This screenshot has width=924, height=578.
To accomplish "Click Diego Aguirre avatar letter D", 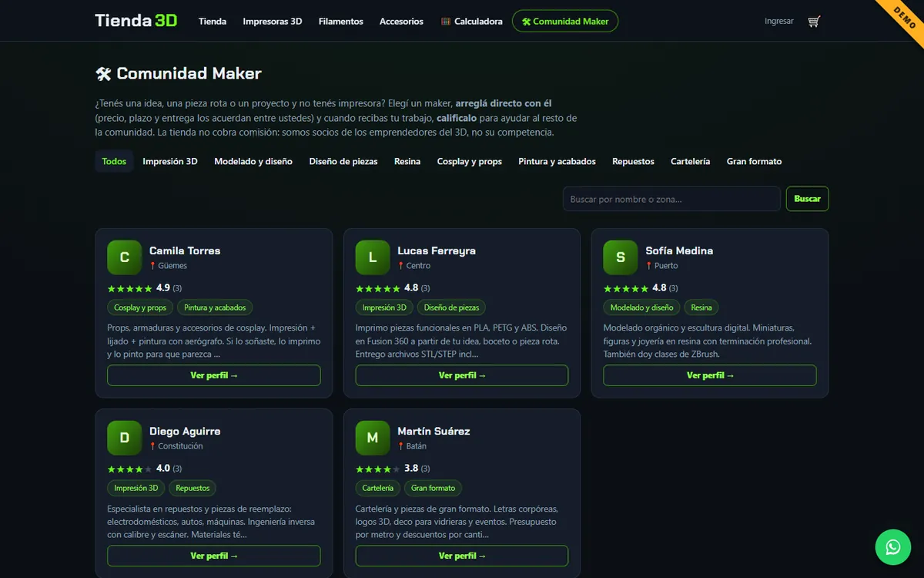I will 124,438.
